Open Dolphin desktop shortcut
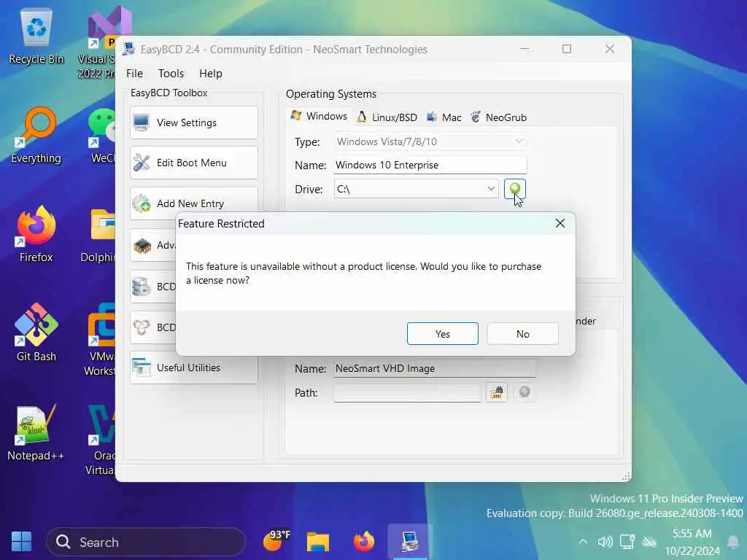747x560 pixels. pyautogui.click(x=99, y=236)
